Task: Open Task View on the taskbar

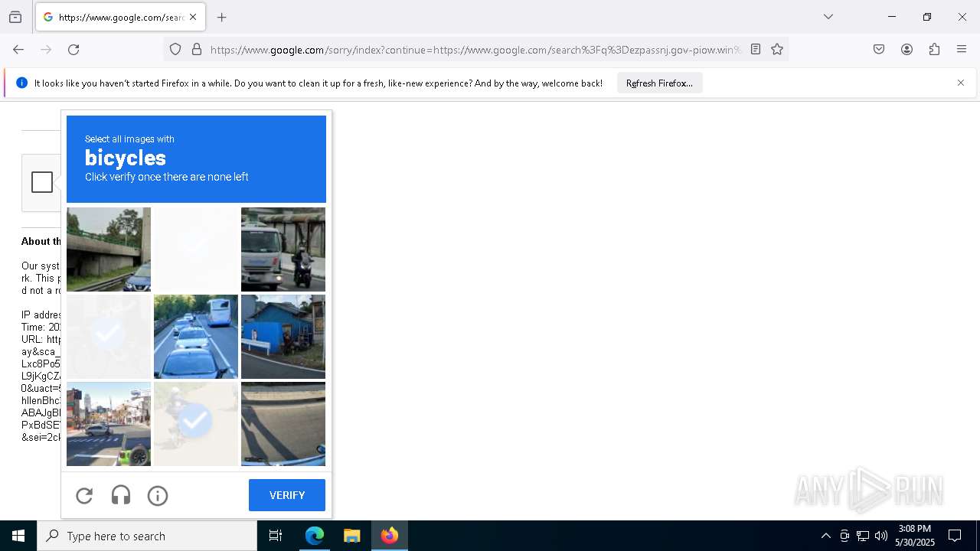Action: coord(276,536)
